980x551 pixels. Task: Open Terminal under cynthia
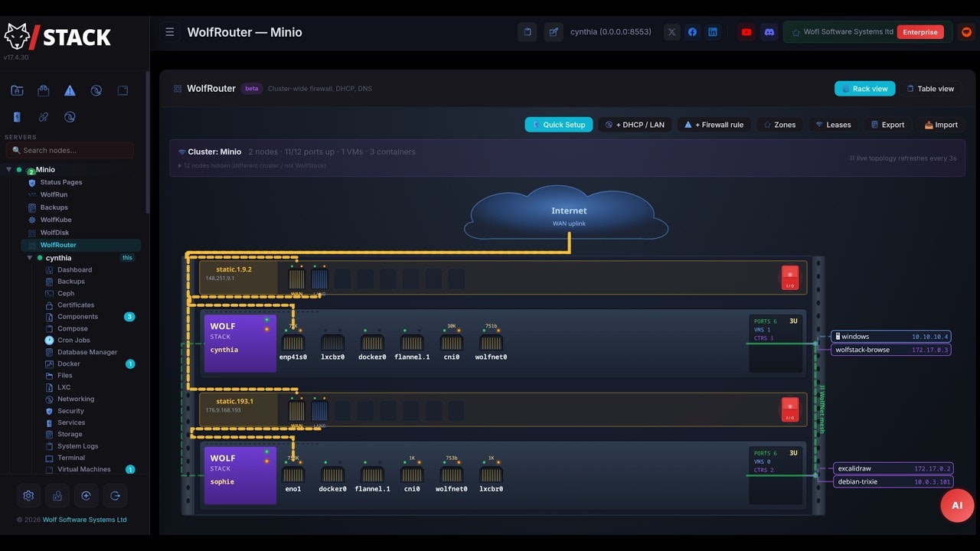[71, 458]
